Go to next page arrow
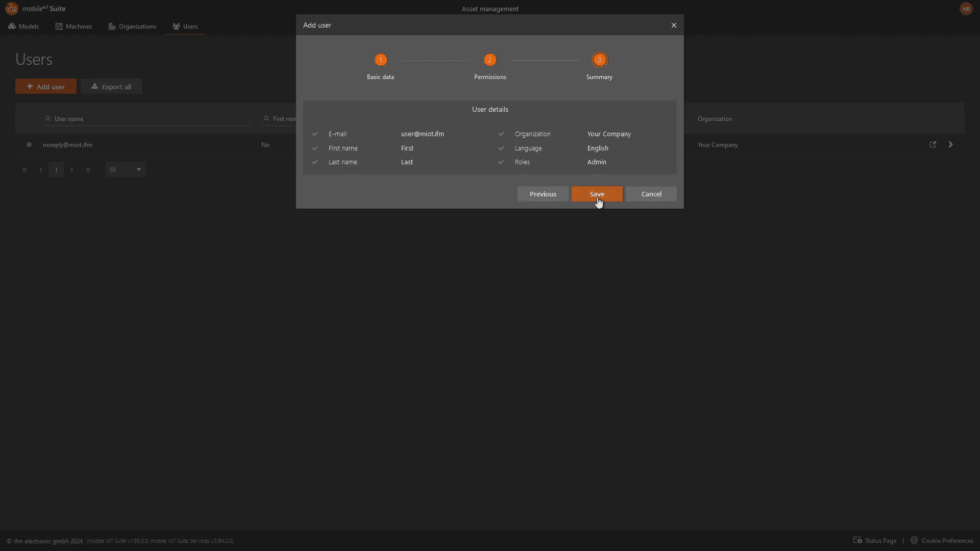 coord(72,169)
